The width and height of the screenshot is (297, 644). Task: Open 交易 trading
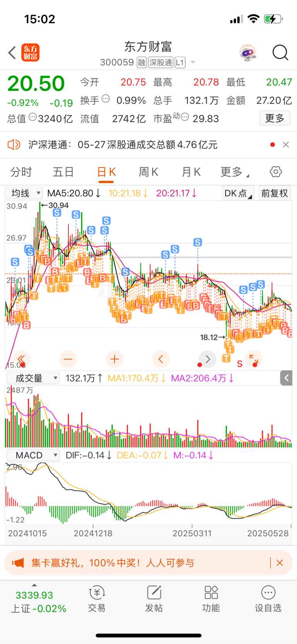tap(97, 599)
